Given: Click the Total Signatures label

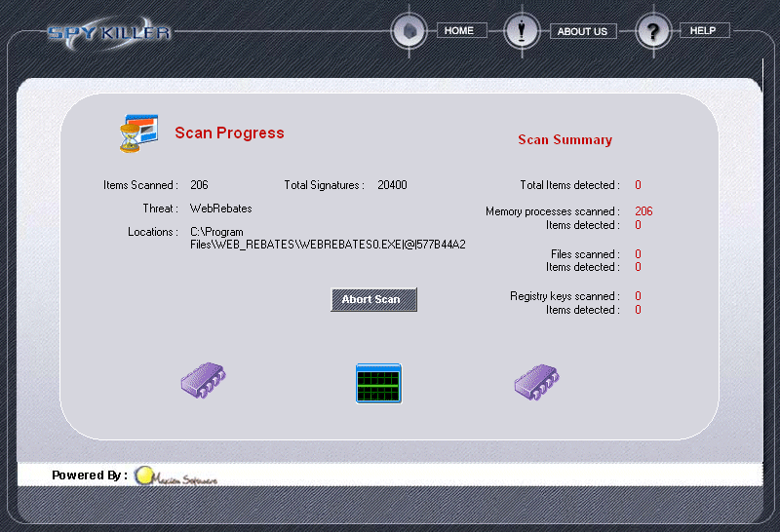Looking at the screenshot, I should [325, 185].
